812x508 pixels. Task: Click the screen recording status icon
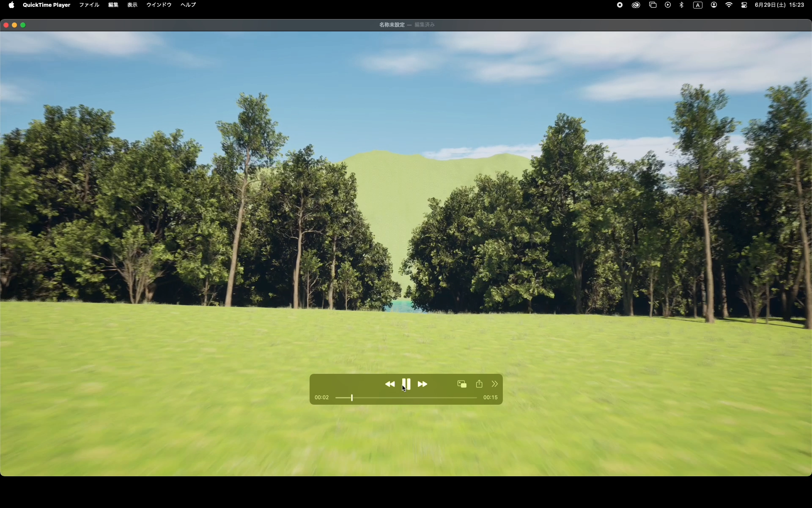click(x=620, y=5)
